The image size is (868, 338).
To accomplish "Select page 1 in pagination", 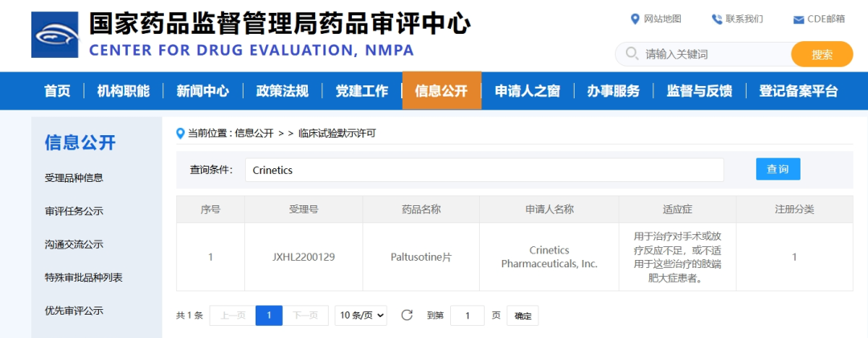I will [268, 315].
